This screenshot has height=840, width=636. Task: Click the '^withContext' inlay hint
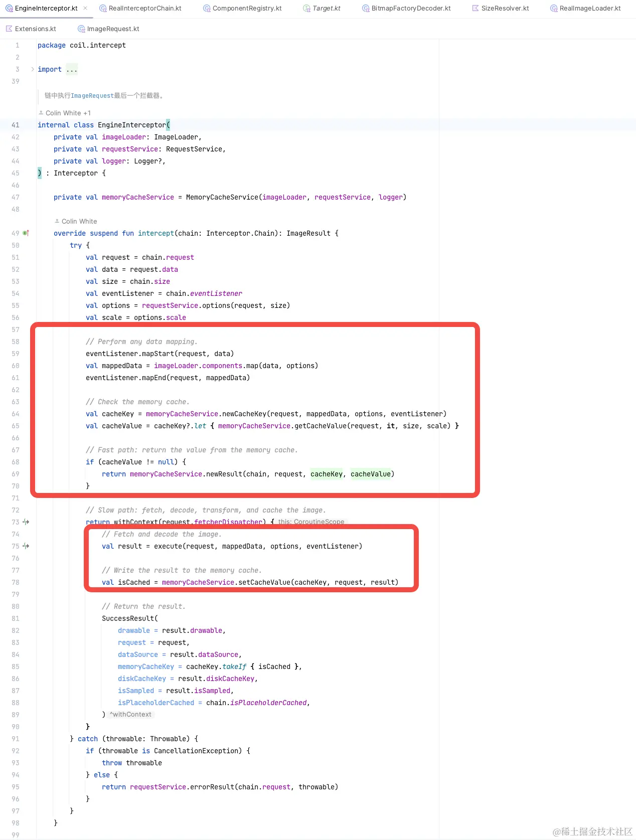(x=130, y=715)
